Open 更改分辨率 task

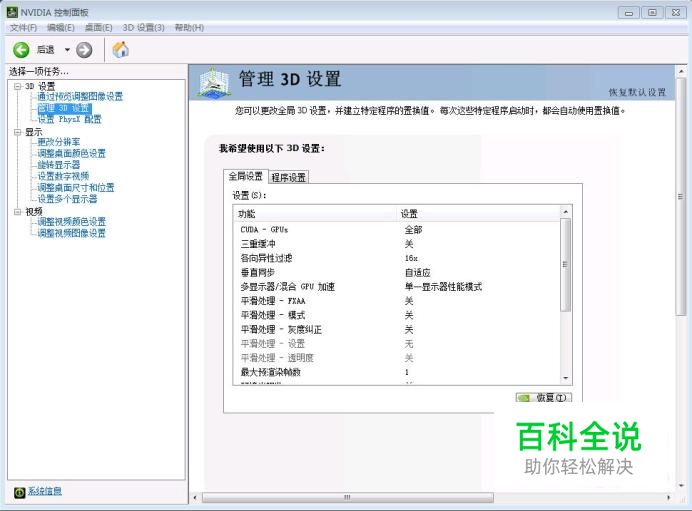point(59,142)
